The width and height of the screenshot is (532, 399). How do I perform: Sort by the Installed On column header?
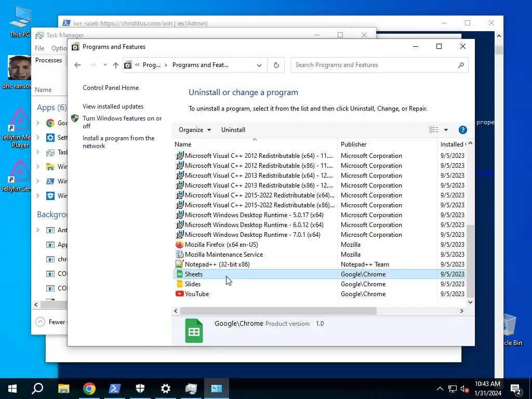click(x=453, y=144)
